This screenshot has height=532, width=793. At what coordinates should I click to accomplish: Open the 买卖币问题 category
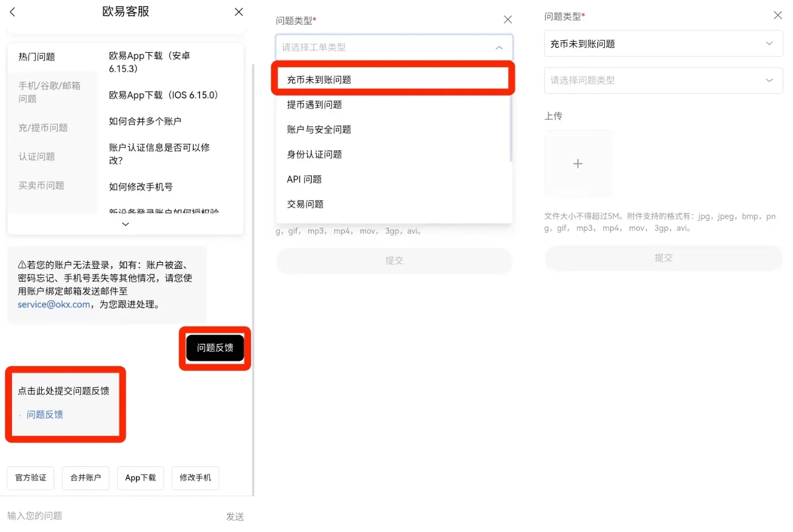(41, 185)
